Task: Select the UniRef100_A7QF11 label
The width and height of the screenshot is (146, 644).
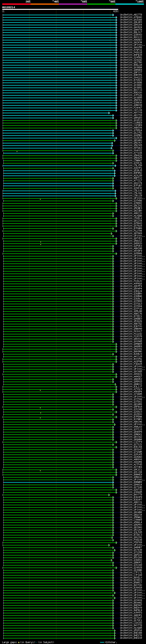Action: (x=131, y=50)
